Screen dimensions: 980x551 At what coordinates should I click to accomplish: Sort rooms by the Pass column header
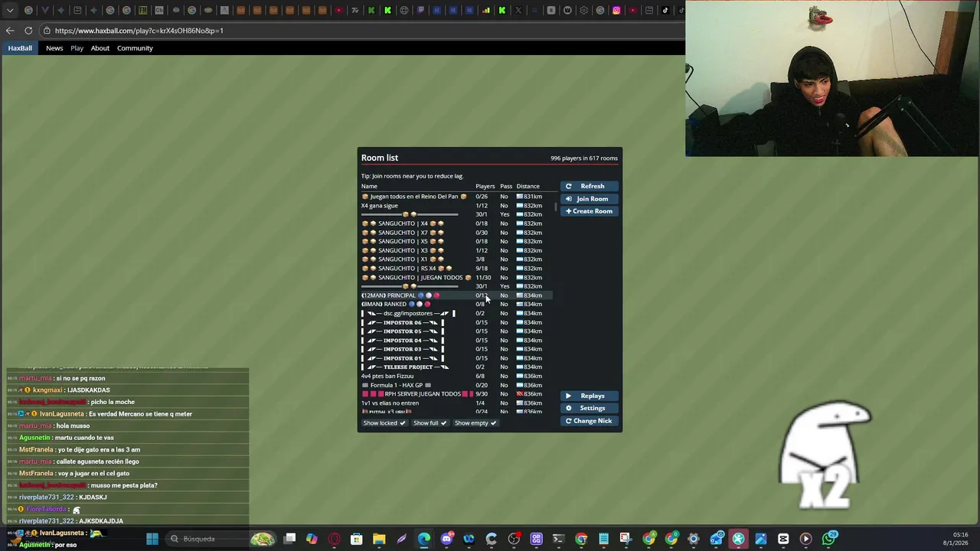[x=506, y=186]
